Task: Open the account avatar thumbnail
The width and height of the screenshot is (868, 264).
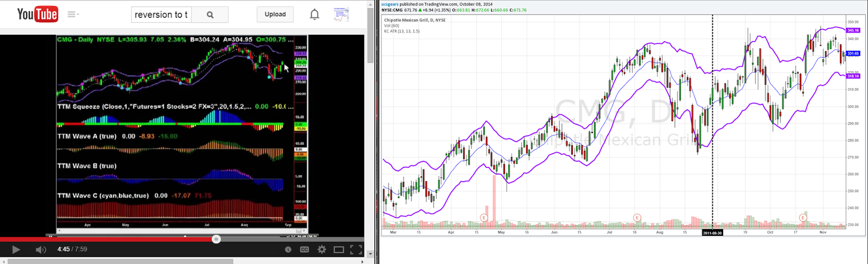Action: 341,15
